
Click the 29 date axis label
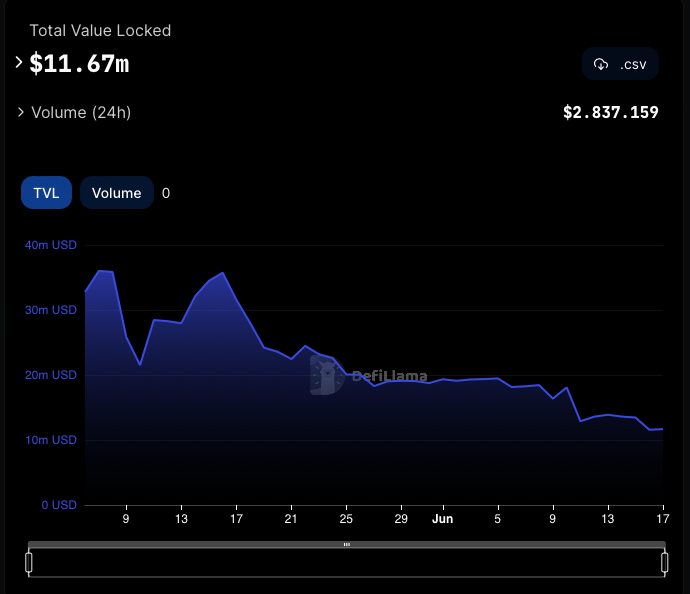(401, 519)
